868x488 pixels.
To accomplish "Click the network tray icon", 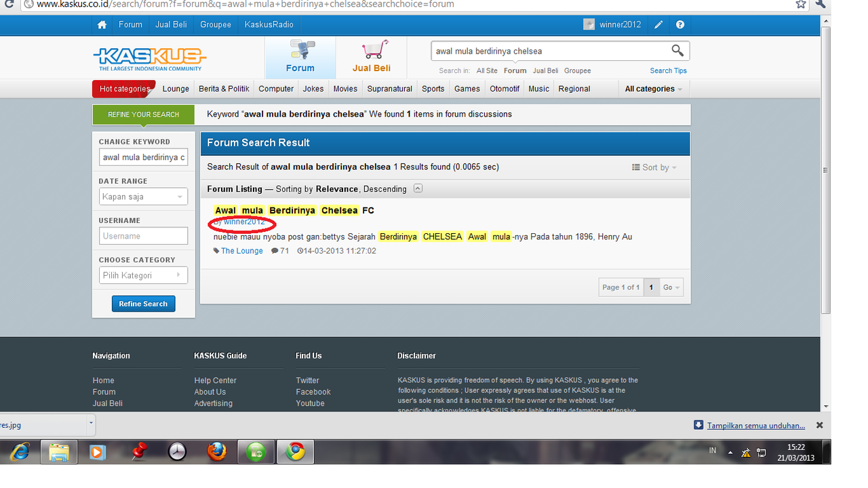I will coord(762,453).
